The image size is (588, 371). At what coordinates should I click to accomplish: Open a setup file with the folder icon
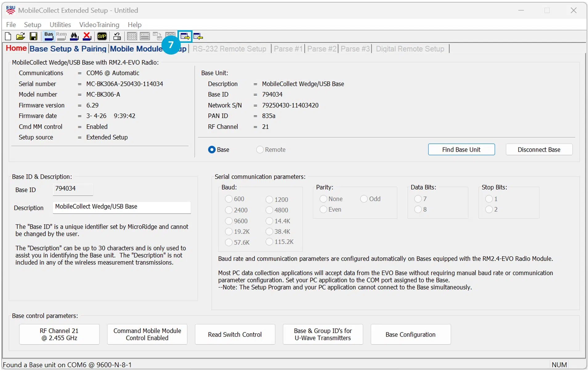coord(21,36)
